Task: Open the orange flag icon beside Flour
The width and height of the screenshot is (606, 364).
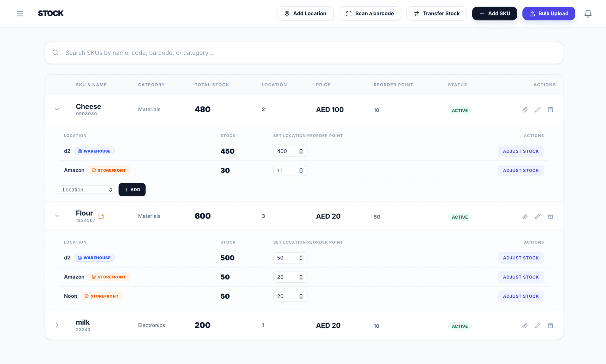Action: [101, 216]
